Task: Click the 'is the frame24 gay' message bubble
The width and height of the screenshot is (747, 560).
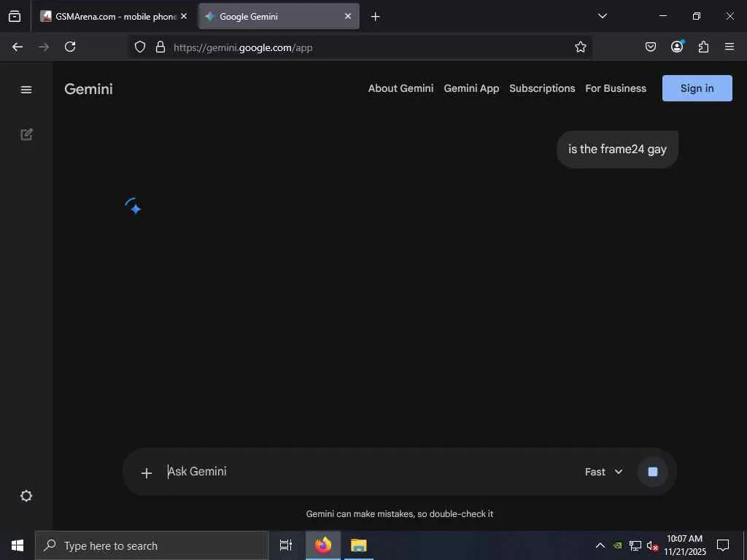Action: point(617,149)
